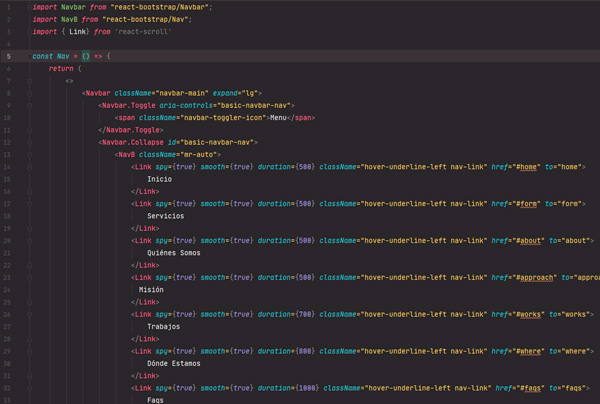This screenshot has height=404, width=600.
Task: Fold the Navbar.Toggle tag on line 9
Action: click(x=29, y=105)
